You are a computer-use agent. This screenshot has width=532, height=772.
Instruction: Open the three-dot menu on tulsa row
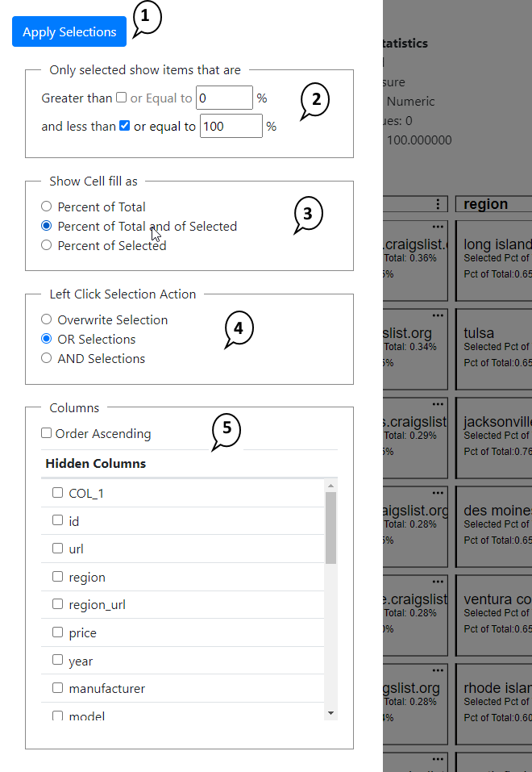438,315
